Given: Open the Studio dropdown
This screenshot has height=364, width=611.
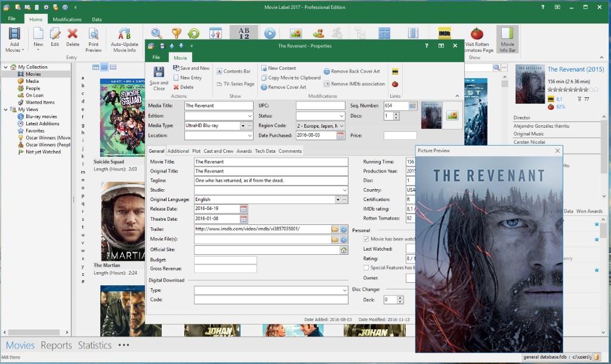Looking at the screenshot, I should [344, 190].
